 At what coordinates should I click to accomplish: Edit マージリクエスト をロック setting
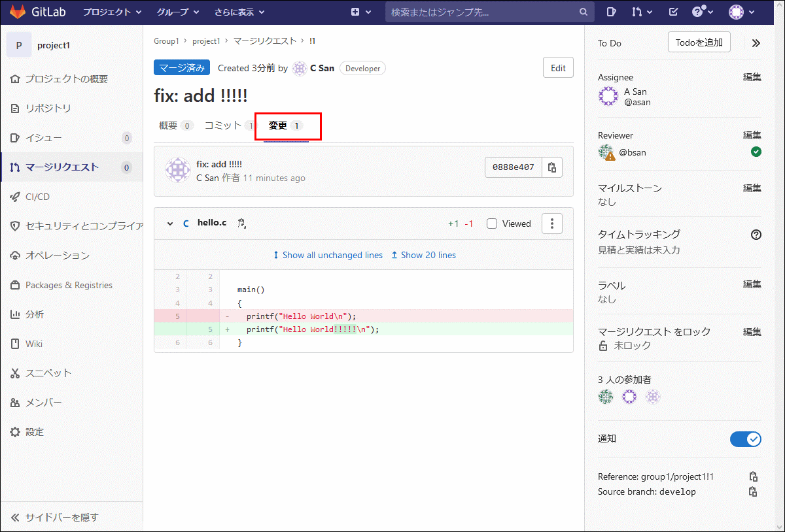752,331
